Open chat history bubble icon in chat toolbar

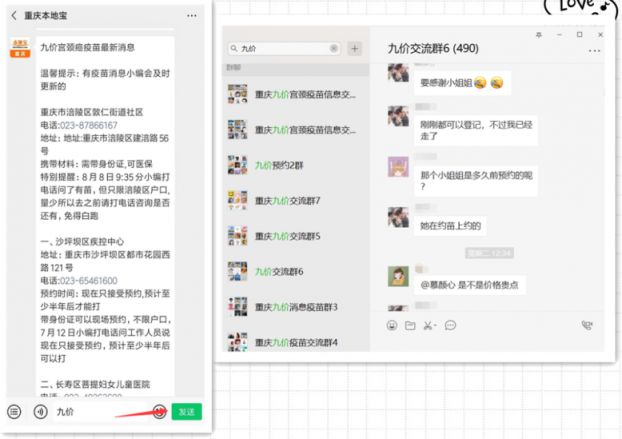pyautogui.click(x=450, y=326)
